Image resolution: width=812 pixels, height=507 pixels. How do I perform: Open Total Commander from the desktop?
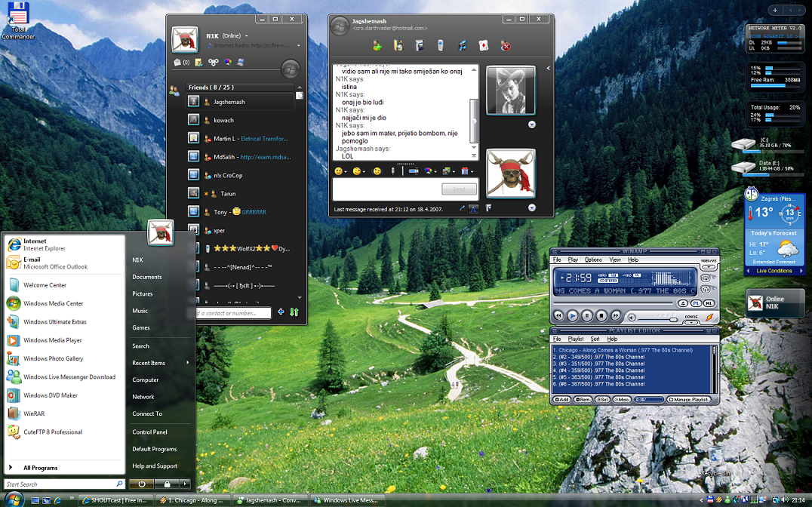[x=17, y=20]
